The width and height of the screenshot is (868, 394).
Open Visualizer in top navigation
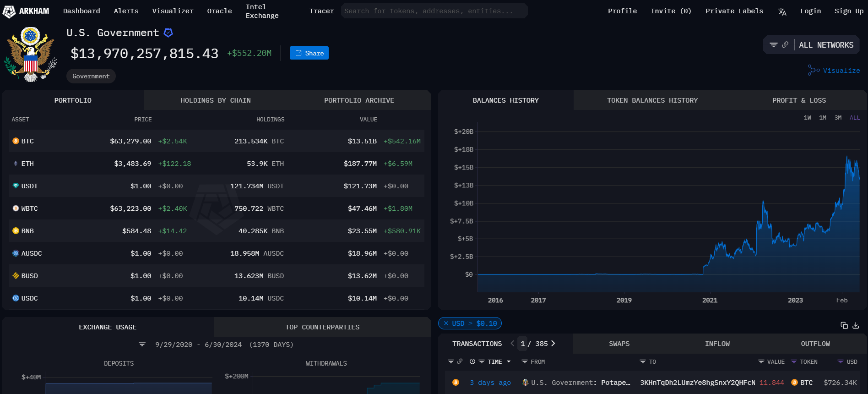(173, 11)
